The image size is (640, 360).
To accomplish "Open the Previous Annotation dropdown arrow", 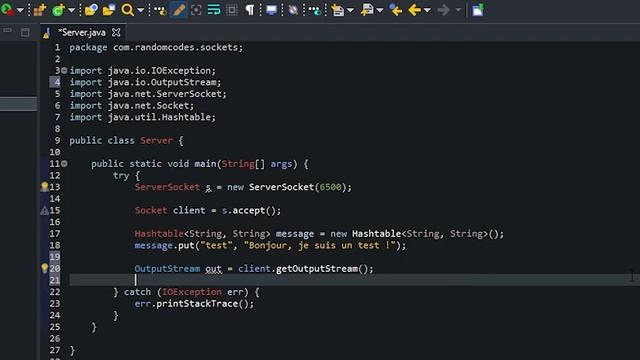I will [x=380, y=10].
